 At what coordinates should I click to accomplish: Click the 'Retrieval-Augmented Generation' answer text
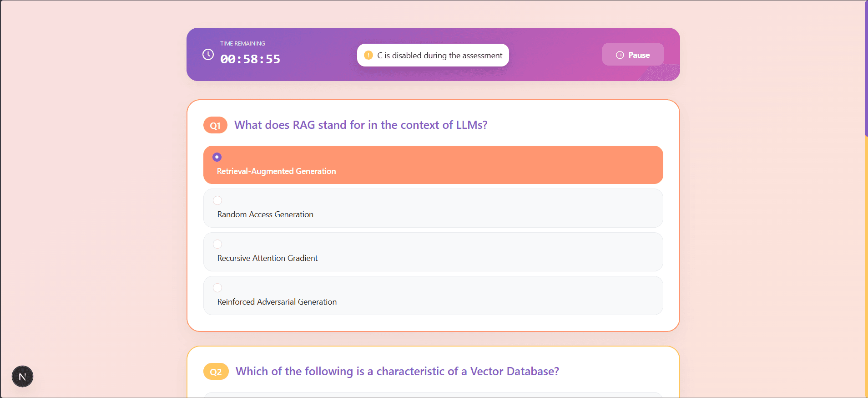pyautogui.click(x=276, y=171)
